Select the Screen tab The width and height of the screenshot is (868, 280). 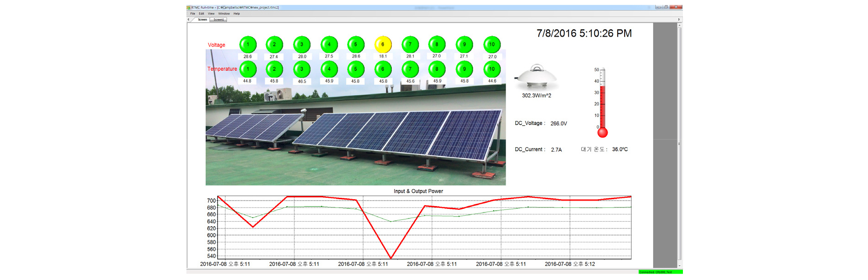tap(202, 20)
